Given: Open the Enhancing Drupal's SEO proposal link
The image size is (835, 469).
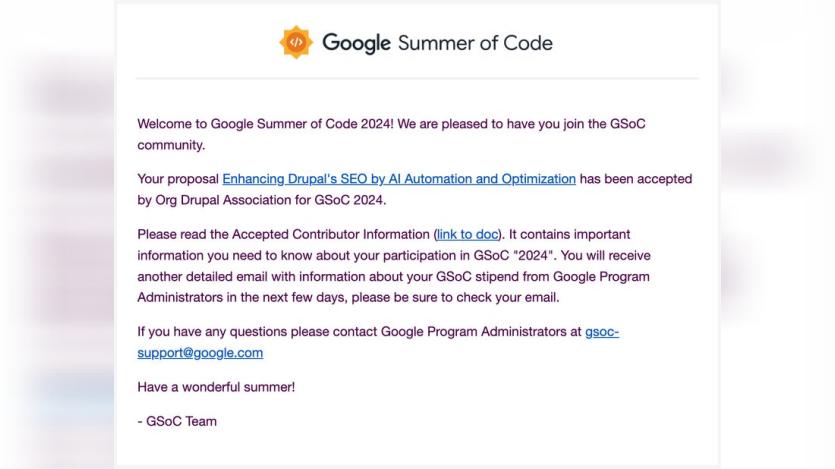Looking at the screenshot, I should (x=399, y=179).
